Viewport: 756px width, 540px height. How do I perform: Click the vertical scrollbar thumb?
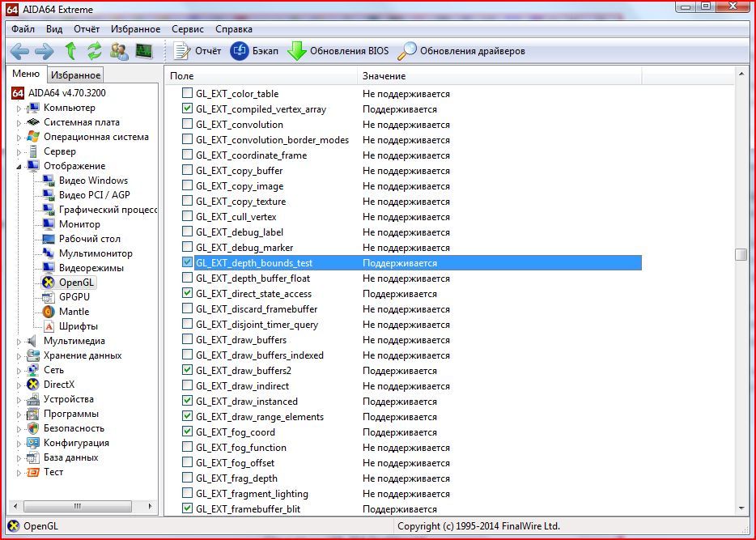click(x=741, y=254)
